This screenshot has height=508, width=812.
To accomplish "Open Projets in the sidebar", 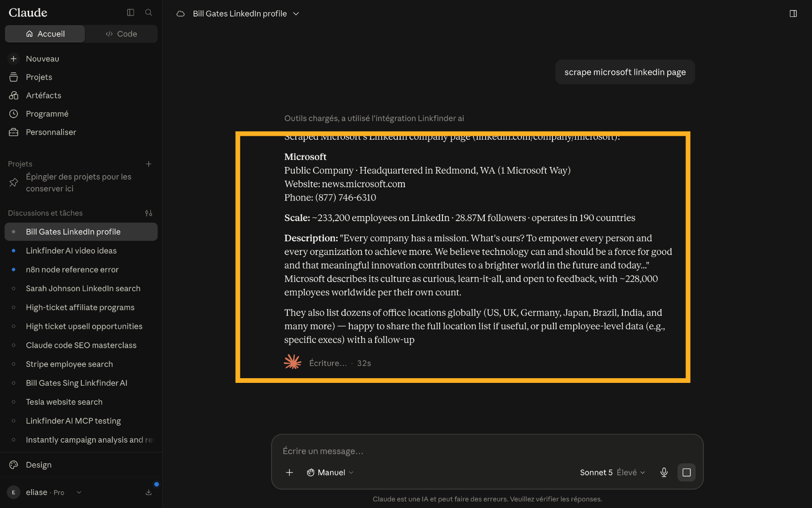I will [x=81, y=77].
